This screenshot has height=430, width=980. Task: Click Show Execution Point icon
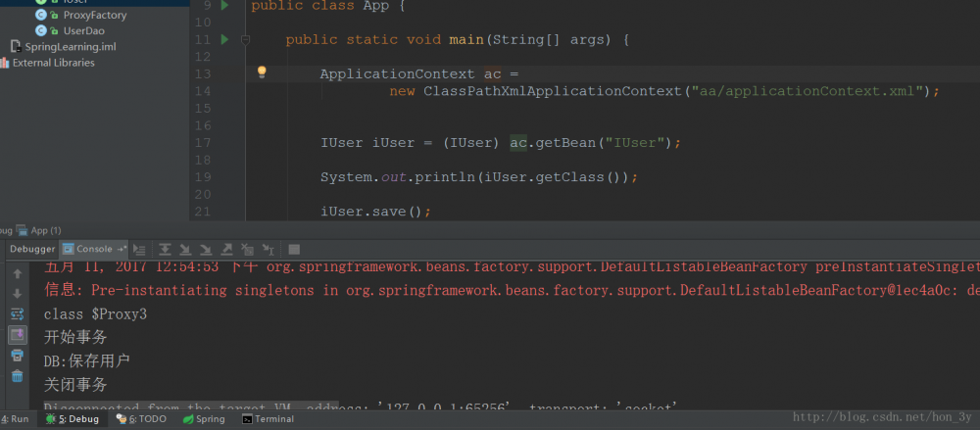click(140, 250)
